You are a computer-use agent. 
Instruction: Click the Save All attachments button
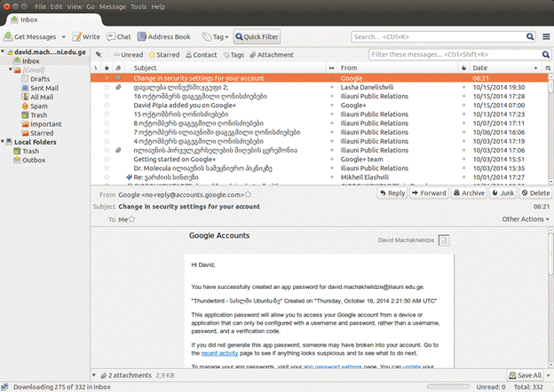(526, 375)
